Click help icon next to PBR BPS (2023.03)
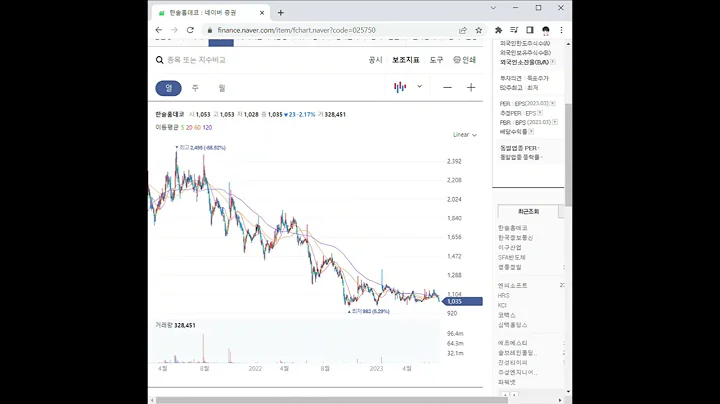Image resolution: width=720 pixels, height=404 pixels. point(555,122)
